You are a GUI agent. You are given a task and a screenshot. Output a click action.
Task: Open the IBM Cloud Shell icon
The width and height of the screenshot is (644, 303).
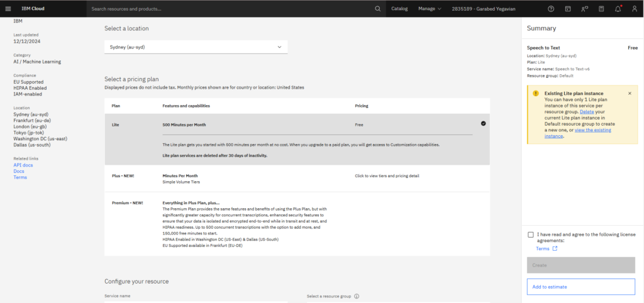click(x=568, y=9)
